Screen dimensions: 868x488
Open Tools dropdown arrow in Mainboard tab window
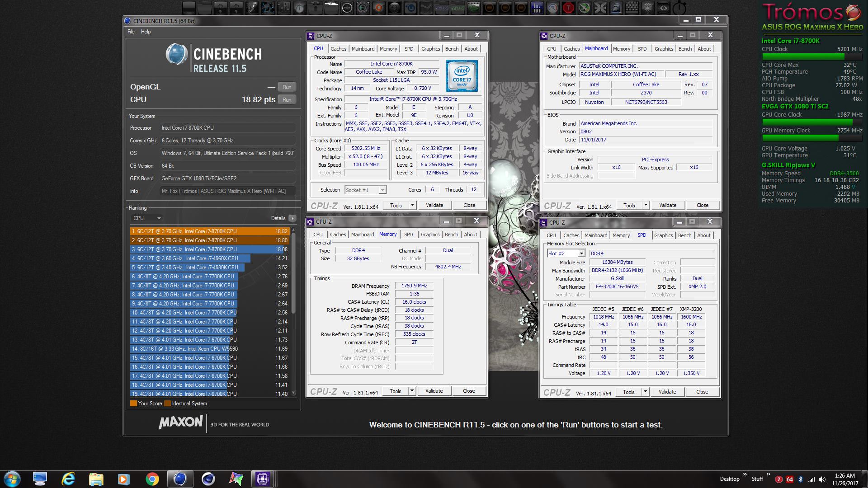[x=646, y=205]
